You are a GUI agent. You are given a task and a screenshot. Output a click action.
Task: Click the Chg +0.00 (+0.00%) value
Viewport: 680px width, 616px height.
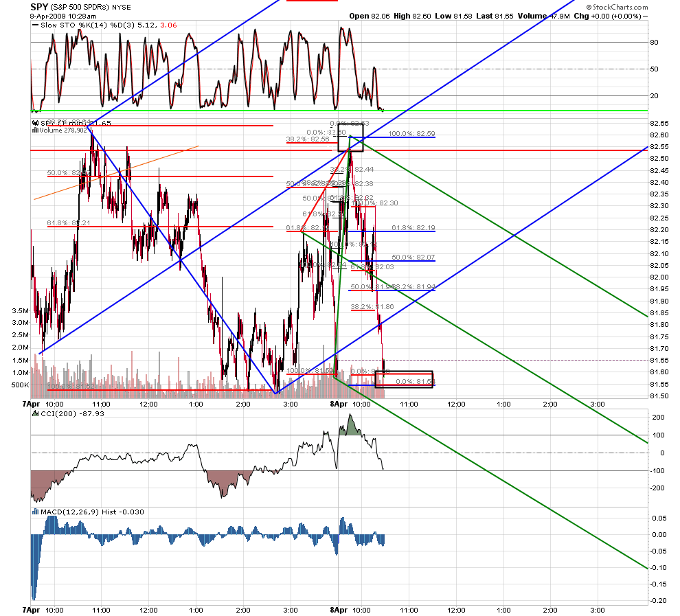pyautogui.click(x=607, y=16)
